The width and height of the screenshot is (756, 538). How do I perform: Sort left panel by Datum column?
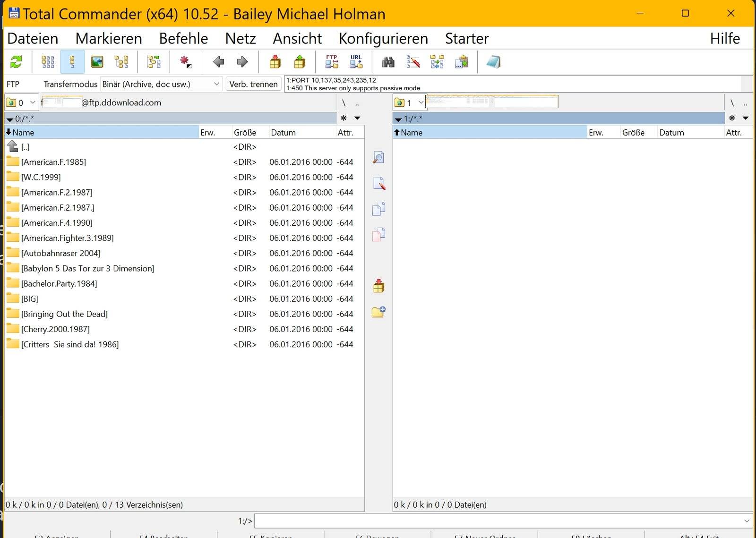pyautogui.click(x=302, y=132)
